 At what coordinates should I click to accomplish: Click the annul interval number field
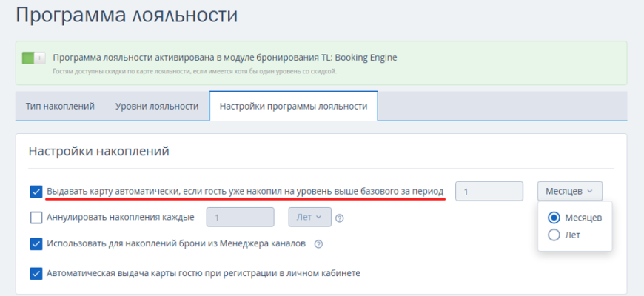(x=240, y=218)
